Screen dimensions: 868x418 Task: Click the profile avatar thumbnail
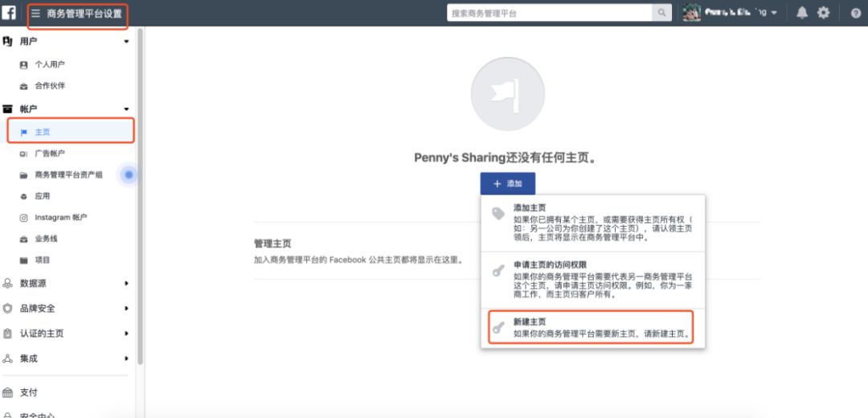(691, 13)
